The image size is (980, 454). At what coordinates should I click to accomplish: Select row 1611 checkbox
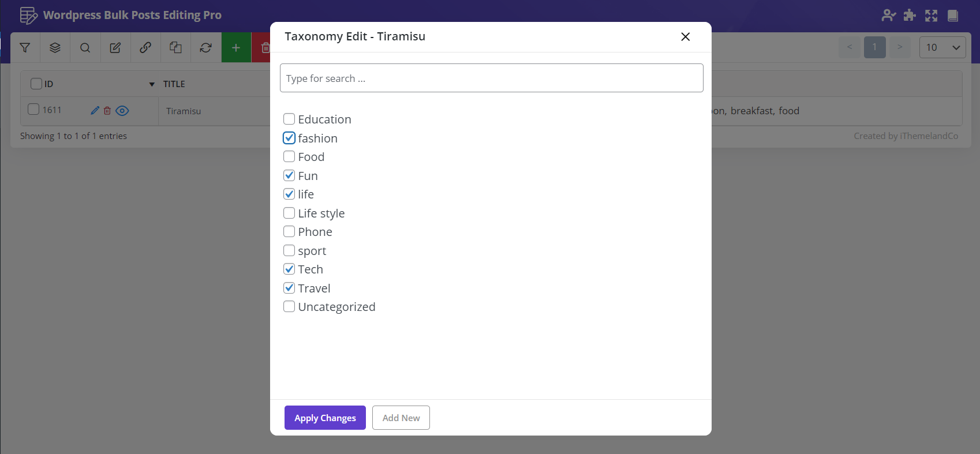(x=33, y=109)
